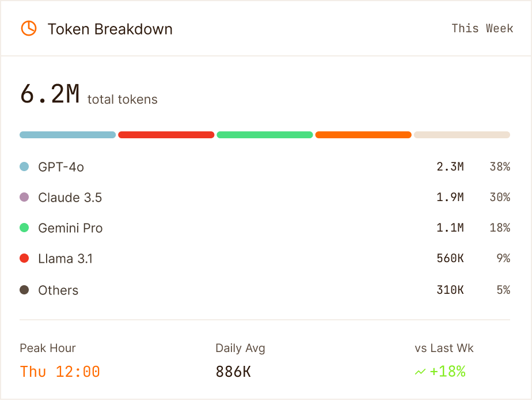Screen dimensions: 532x401
Task: Click the Others dark legend dot
Action: [24, 290]
